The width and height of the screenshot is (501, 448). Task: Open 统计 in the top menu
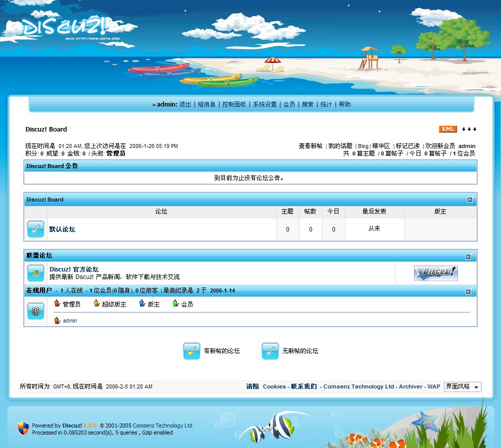coord(326,104)
